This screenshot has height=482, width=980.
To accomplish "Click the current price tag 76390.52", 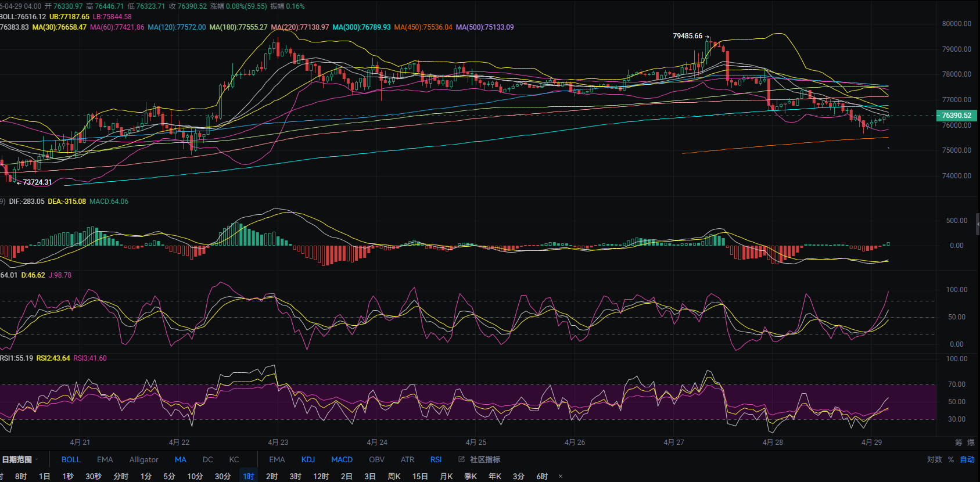I will 956,116.
